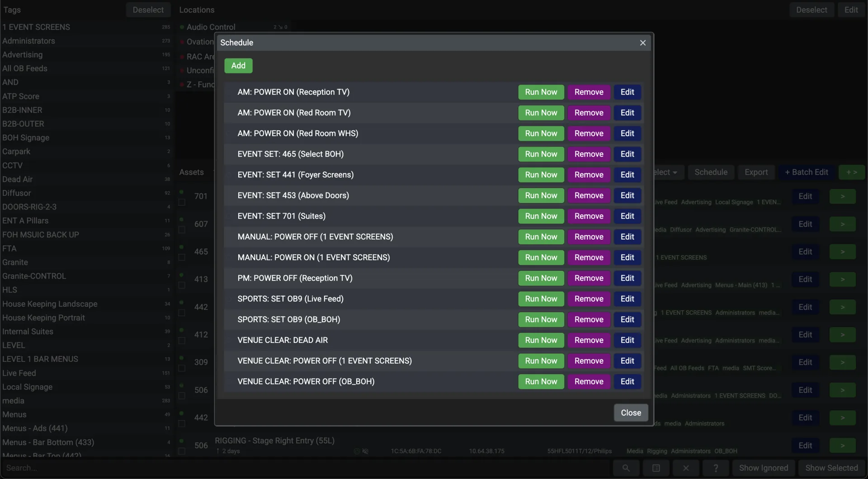
Task: Remove EVENT SET: 465 (Select BOH) schedule
Action: (x=589, y=154)
